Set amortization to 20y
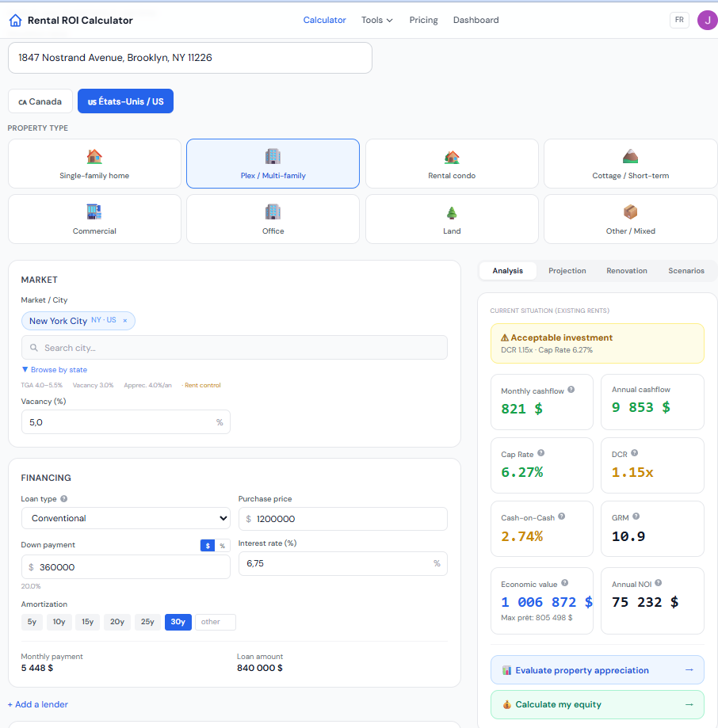 coord(117,622)
